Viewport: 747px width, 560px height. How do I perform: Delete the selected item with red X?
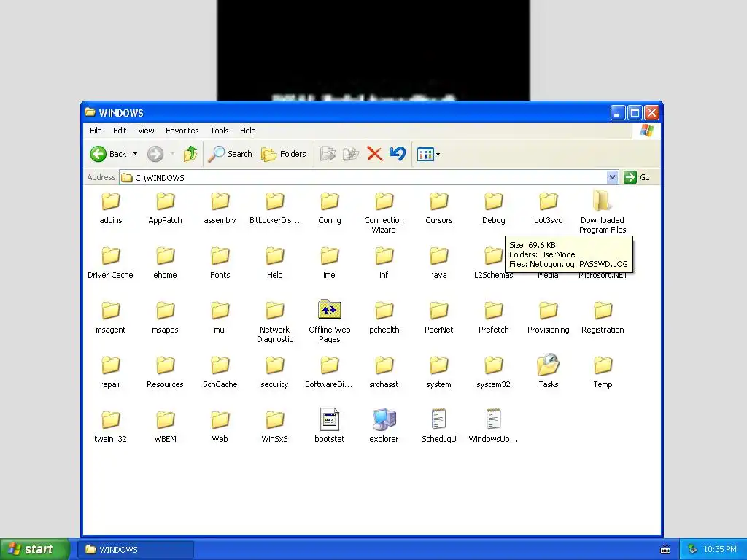pos(374,154)
